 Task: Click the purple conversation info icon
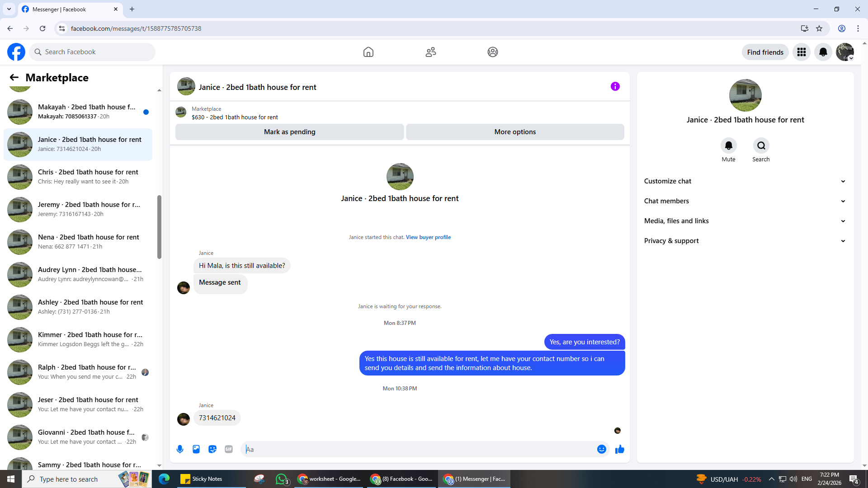pyautogui.click(x=615, y=86)
